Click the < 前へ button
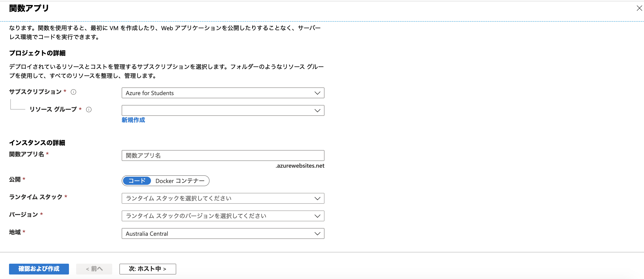 [x=94, y=269]
